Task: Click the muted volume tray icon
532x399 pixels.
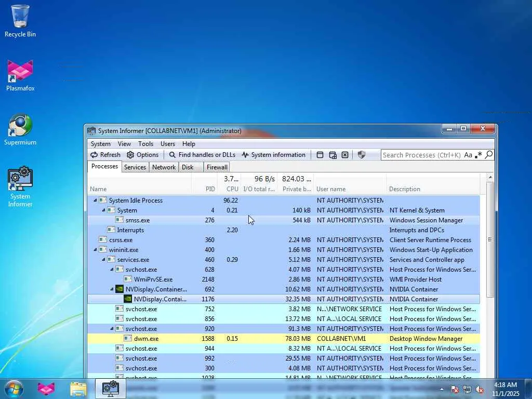Action: (480, 390)
